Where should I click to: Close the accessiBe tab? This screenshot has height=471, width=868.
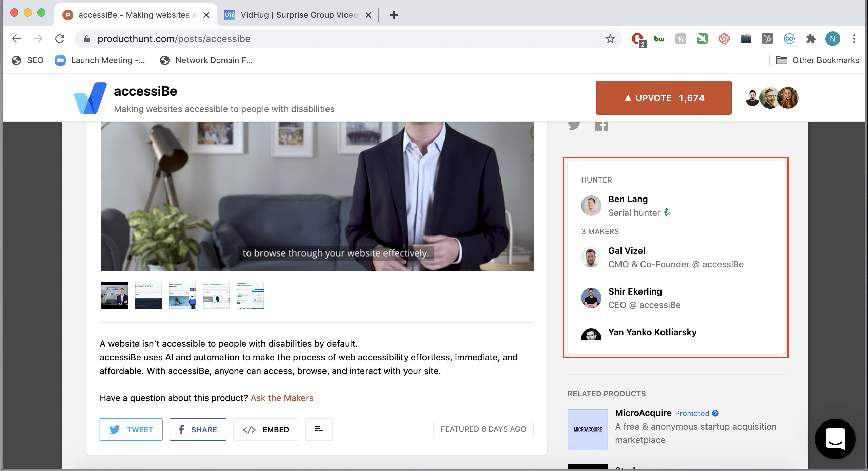[x=206, y=15]
